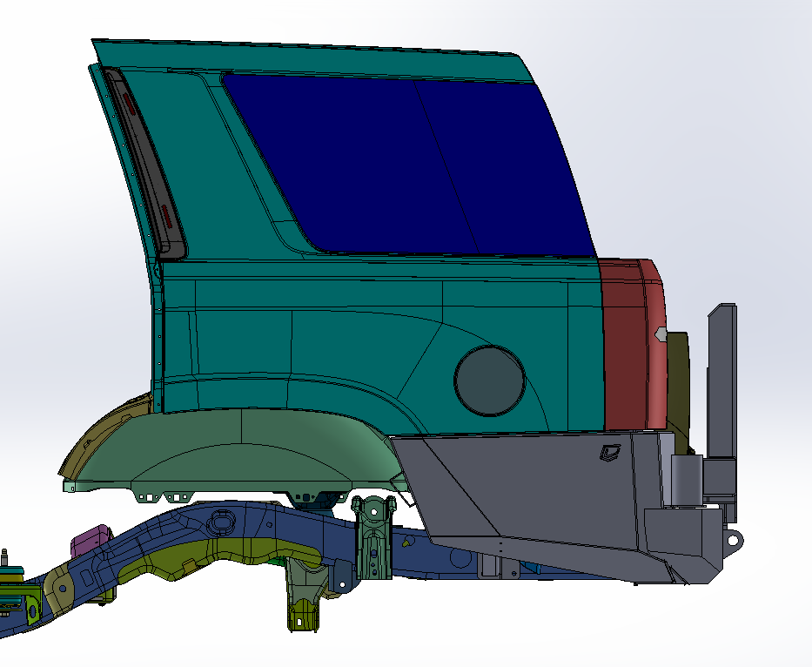This screenshot has height=667, width=812.
Task: Select the olive spare wheel behind tail light
Action: (678, 383)
